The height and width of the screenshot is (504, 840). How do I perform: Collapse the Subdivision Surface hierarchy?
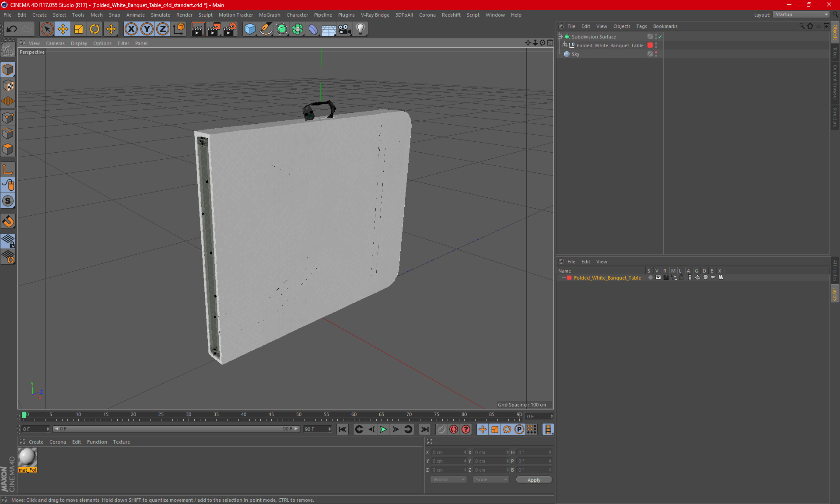tap(560, 37)
